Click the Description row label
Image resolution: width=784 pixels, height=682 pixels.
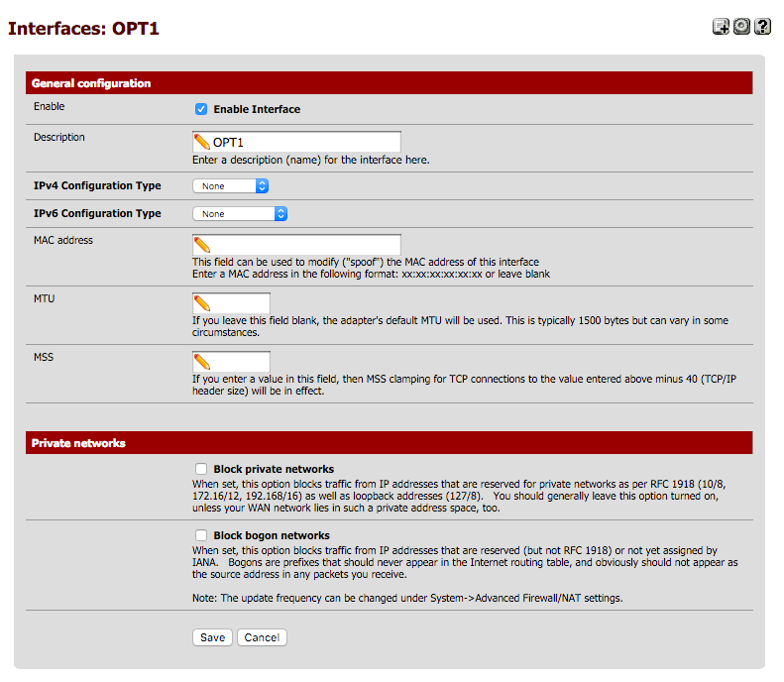pyautogui.click(x=59, y=137)
